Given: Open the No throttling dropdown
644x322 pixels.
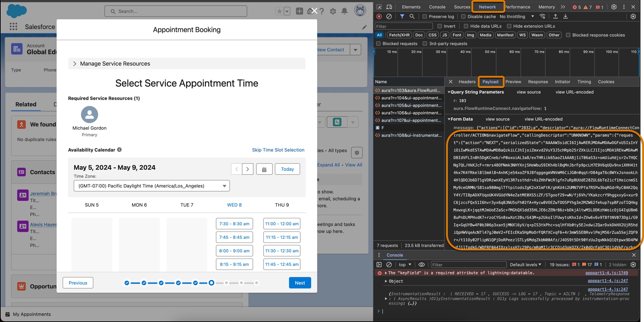Looking at the screenshot, I should point(515,16).
